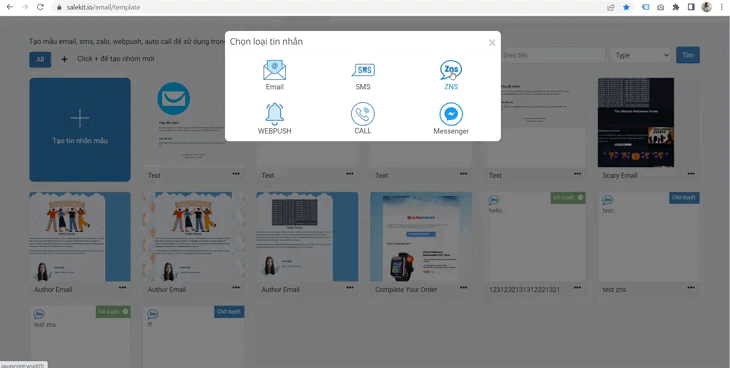Choose the CALL phone icon
This screenshot has width=730, height=368.
(363, 114)
